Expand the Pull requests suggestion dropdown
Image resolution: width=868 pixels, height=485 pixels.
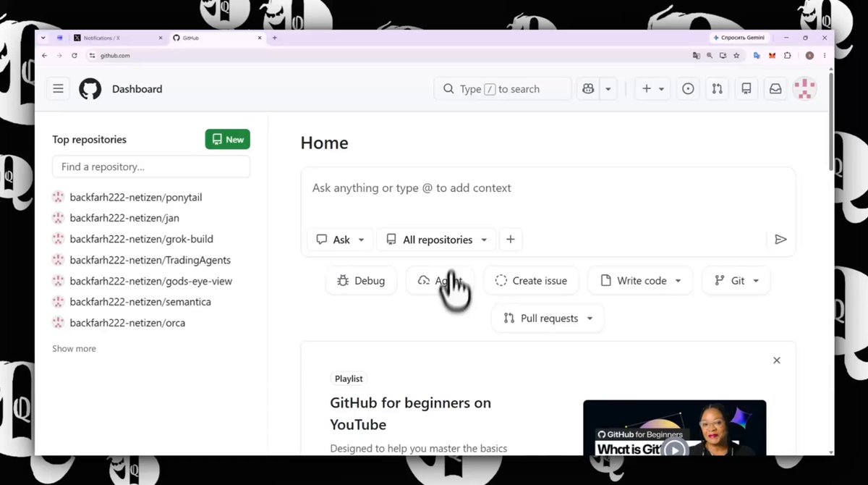(548, 319)
